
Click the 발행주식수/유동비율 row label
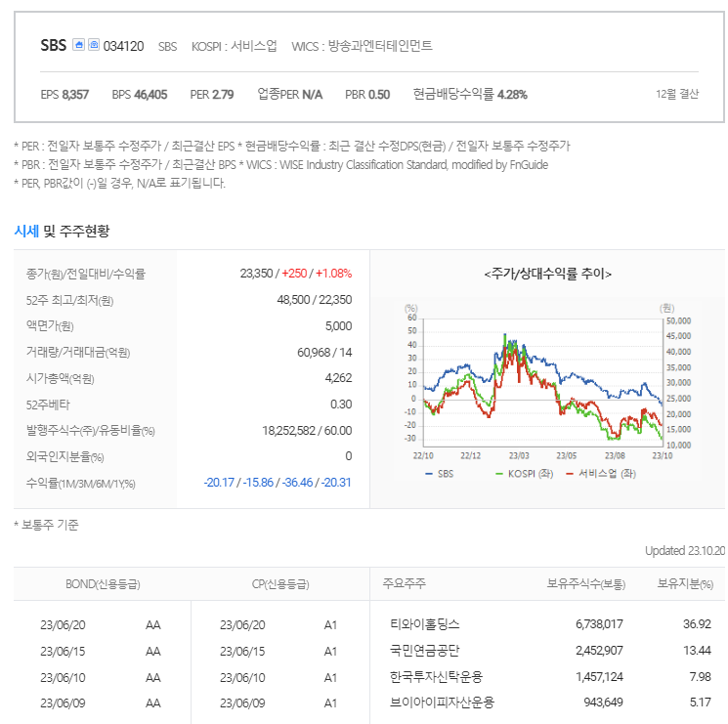click(91, 431)
